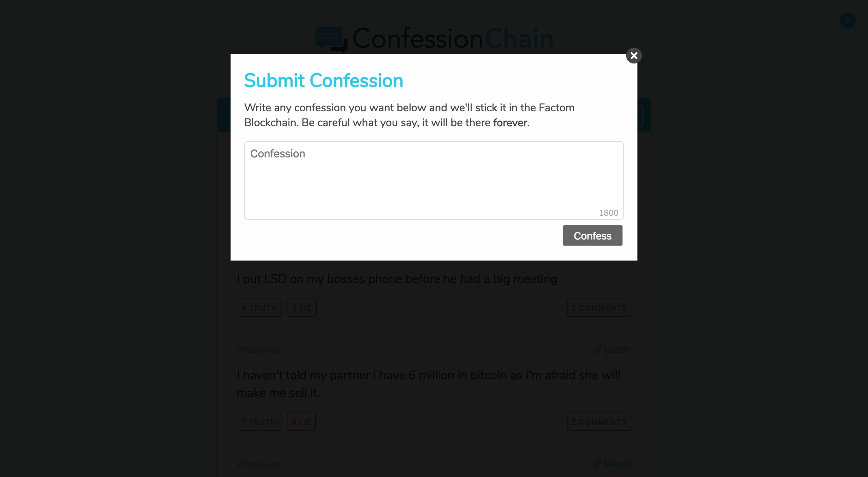Viewport: 868px width, 477px height.
Task: Open the help question mark icon
Action: pyautogui.click(x=847, y=20)
